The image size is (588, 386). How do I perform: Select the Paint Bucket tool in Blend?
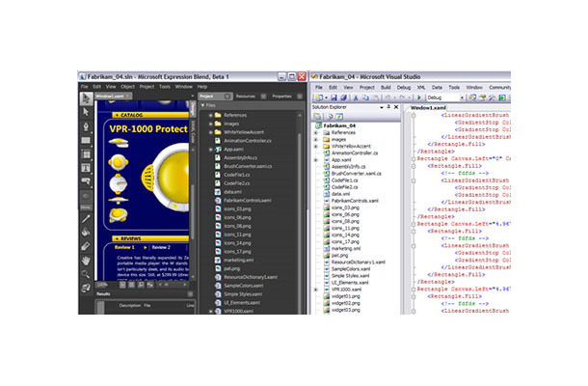point(86,232)
